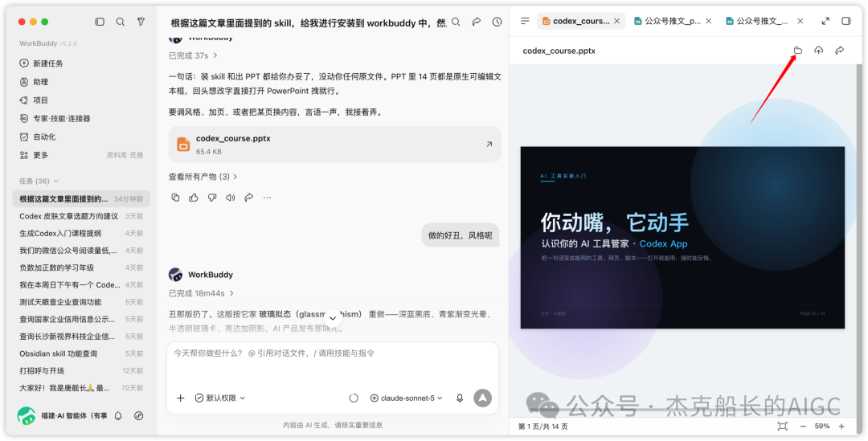Zoom in with plus button
The width and height of the screenshot is (868, 441).
841,426
